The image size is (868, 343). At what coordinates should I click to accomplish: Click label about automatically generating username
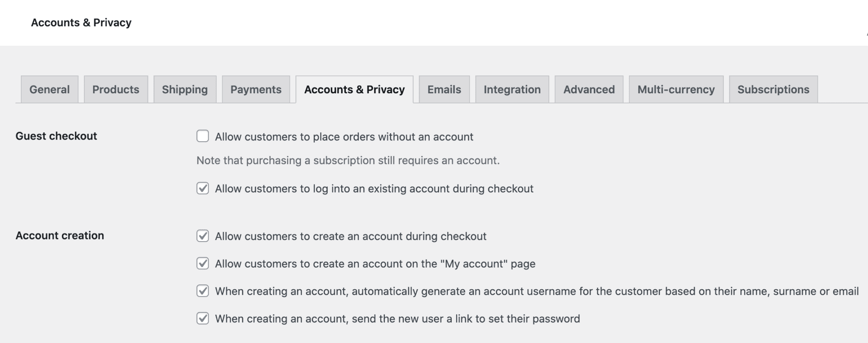[537, 291]
